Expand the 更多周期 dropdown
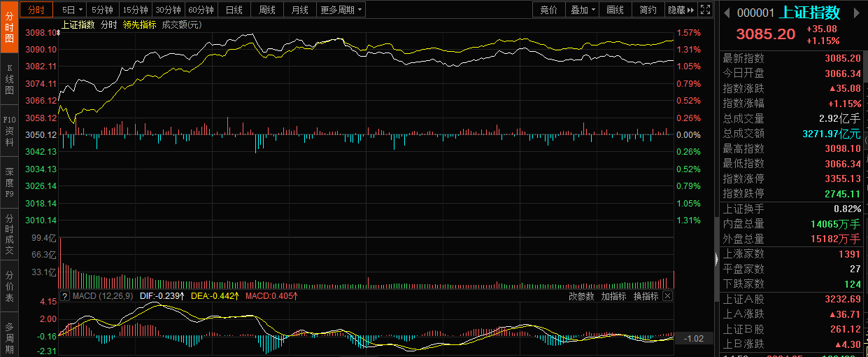This screenshot has width=868, height=357. 341,10
